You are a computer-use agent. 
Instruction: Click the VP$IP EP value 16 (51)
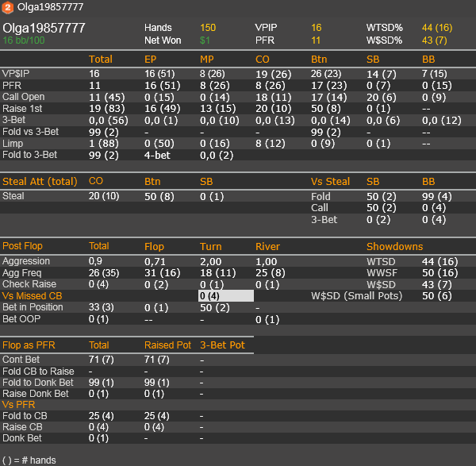coord(159,74)
